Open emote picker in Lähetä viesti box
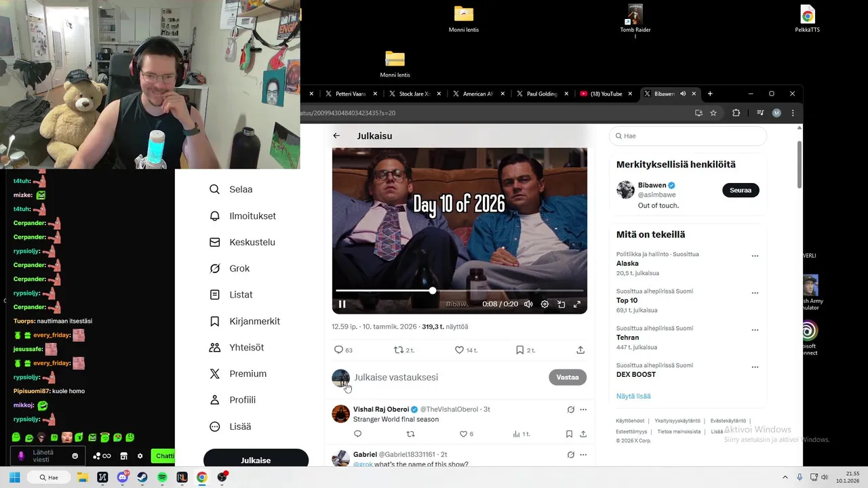 (x=75, y=456)
